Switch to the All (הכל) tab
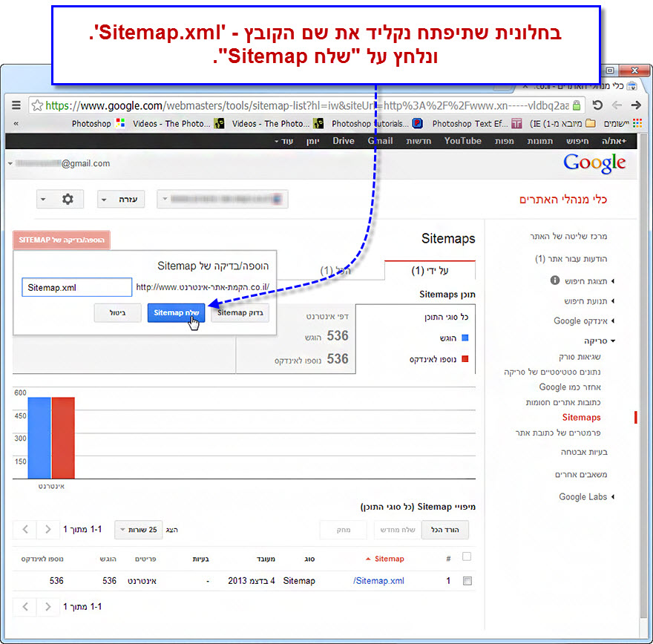 [335, 271]
